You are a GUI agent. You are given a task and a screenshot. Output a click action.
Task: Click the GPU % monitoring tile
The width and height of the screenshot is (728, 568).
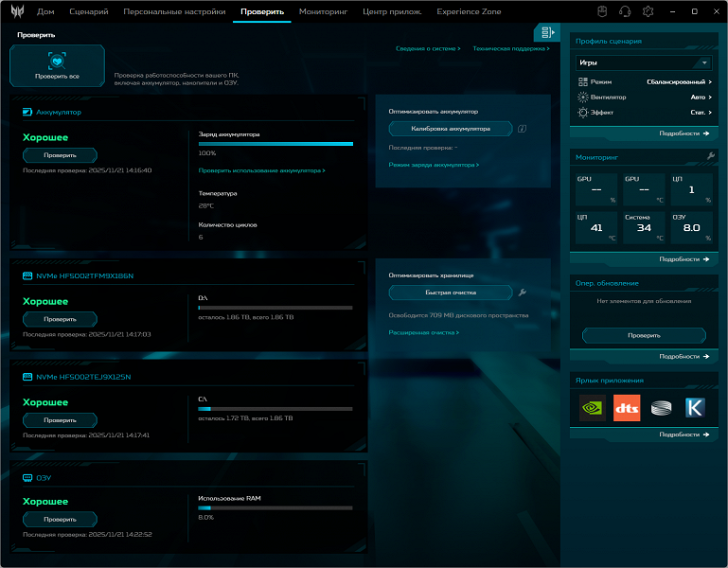[596, 189]
